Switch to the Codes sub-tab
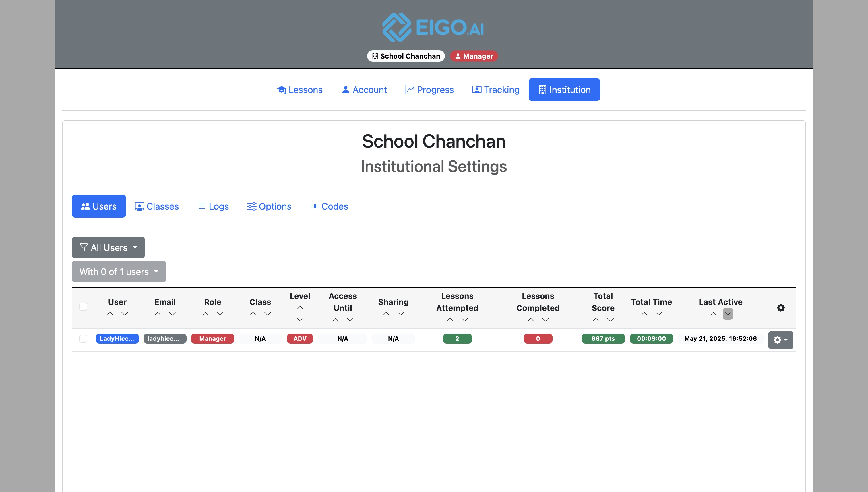This screenshot has width=868, height=492. tap(330, 206)
